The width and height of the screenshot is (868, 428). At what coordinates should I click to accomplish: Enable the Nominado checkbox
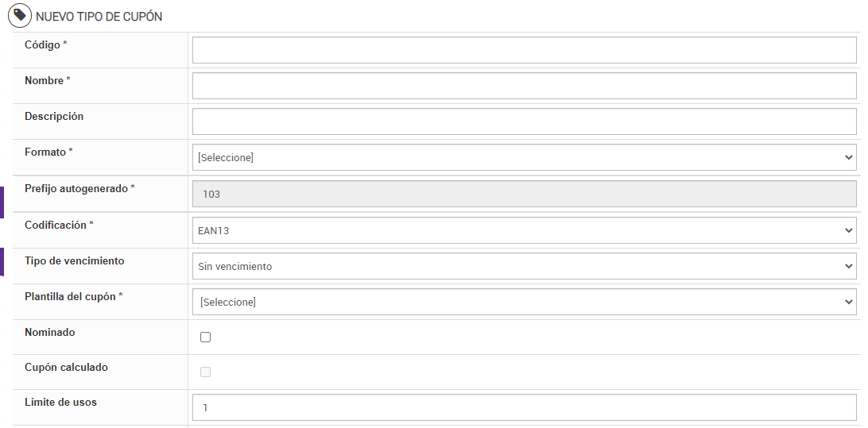[x=206, y=337]
